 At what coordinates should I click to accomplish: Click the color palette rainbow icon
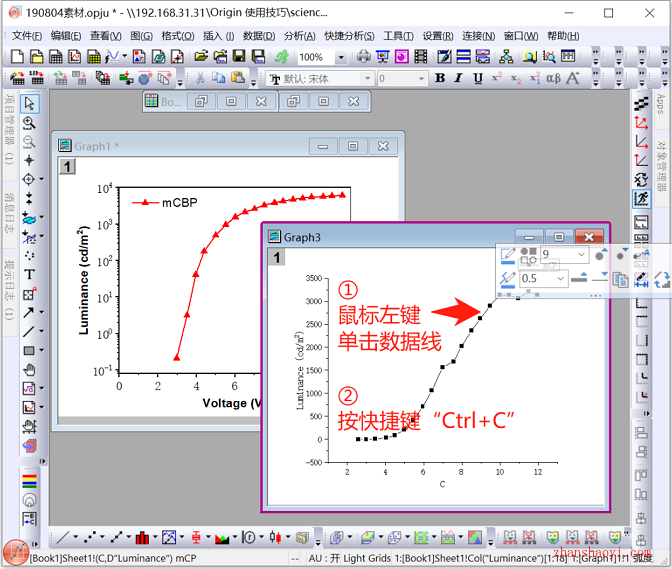click(x=29, y=482)
